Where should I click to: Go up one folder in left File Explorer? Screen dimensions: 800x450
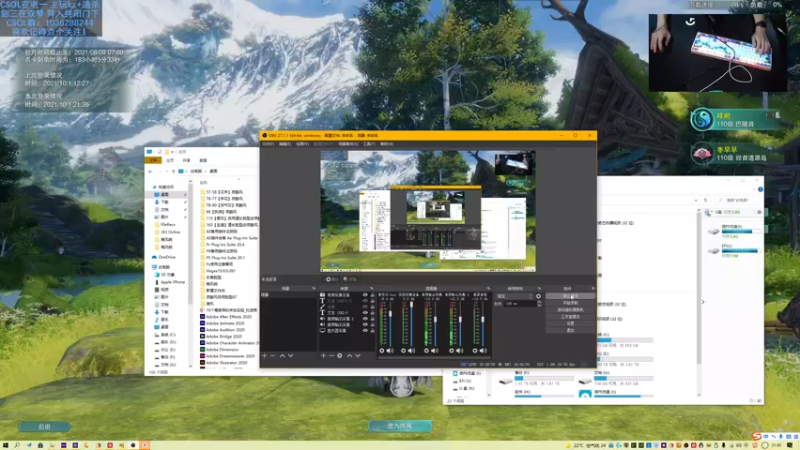pyautogui.click(x=173, y=171)
